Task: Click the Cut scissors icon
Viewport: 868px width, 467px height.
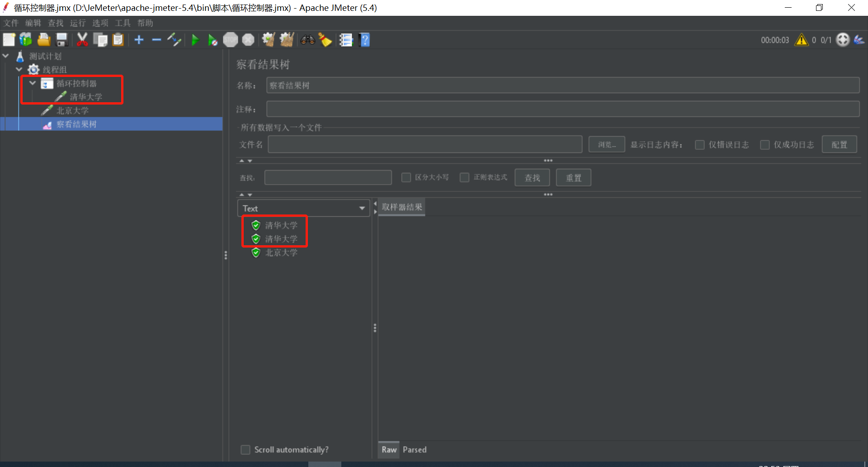Action: click(82, 40)
